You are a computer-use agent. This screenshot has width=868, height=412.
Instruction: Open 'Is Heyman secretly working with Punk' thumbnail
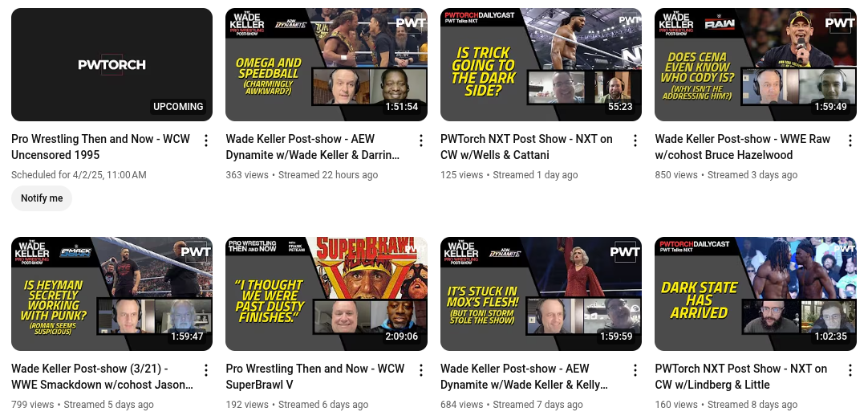point(112,294)
